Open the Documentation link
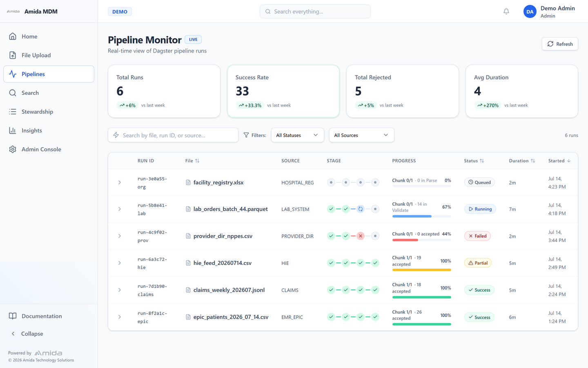The image size is (588, 368). [x=49, y=316]
